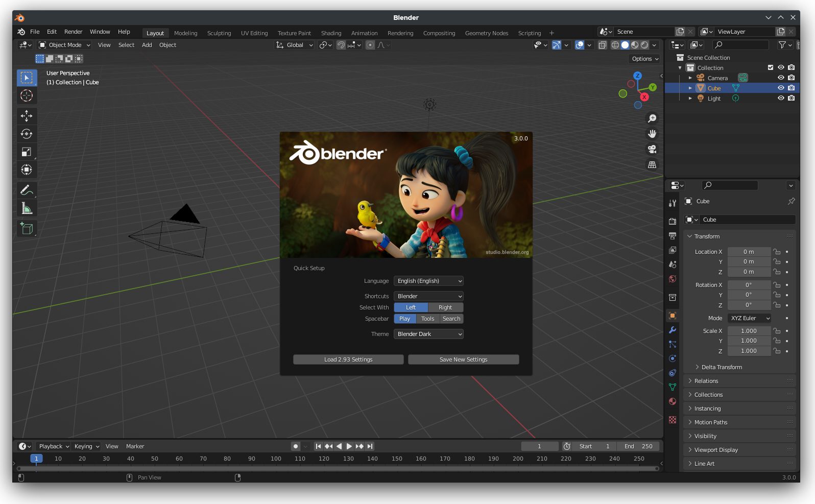Open the Add menu in viewport header
The image size is (815, 504).
(x=147, y=45)
